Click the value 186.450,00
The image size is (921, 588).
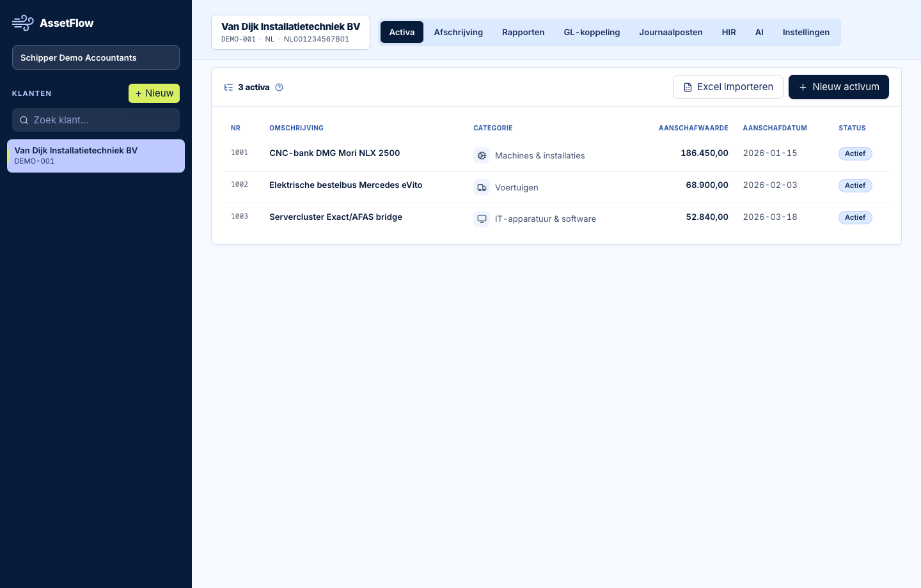click(704, 153)
